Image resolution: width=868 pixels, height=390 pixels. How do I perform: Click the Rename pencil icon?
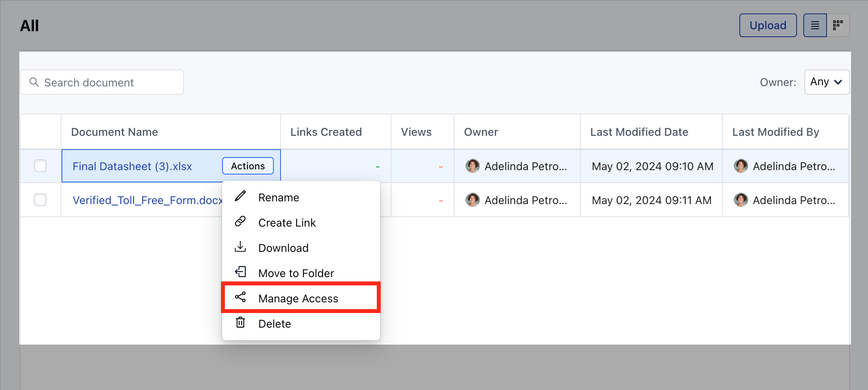241,196
